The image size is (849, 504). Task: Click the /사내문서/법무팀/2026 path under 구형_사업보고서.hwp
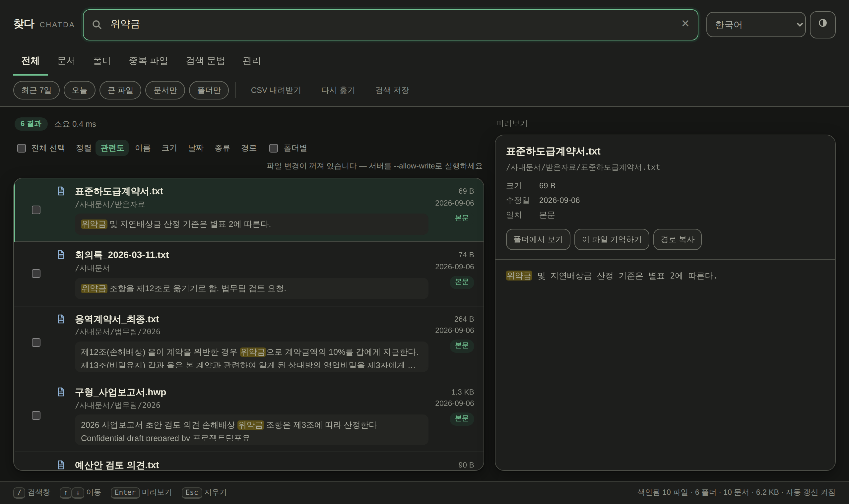click(117, 405)
